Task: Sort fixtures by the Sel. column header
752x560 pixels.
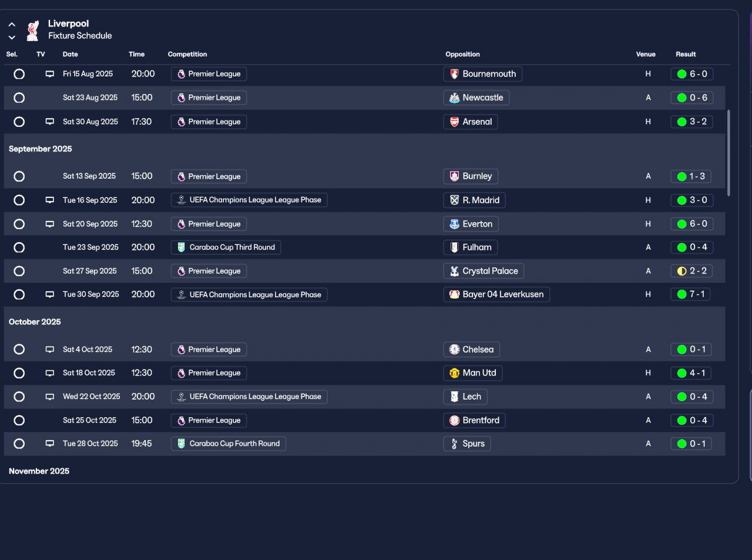Action: 12,54
